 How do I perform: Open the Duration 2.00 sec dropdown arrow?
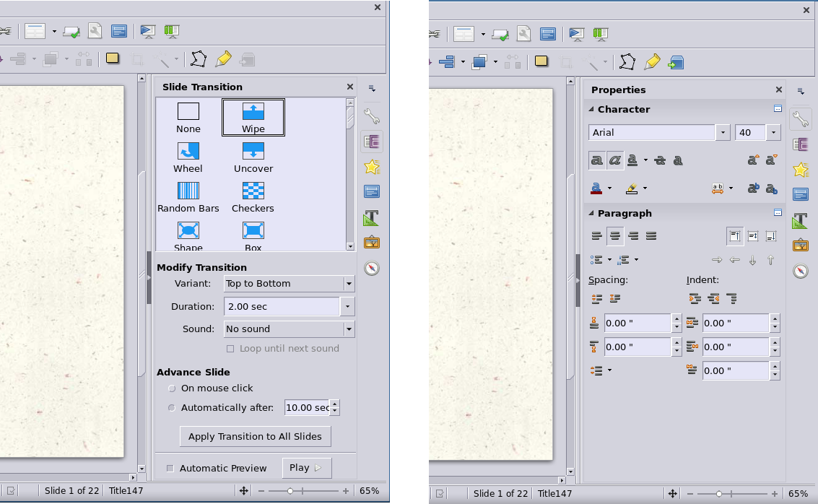coord(347,306)
